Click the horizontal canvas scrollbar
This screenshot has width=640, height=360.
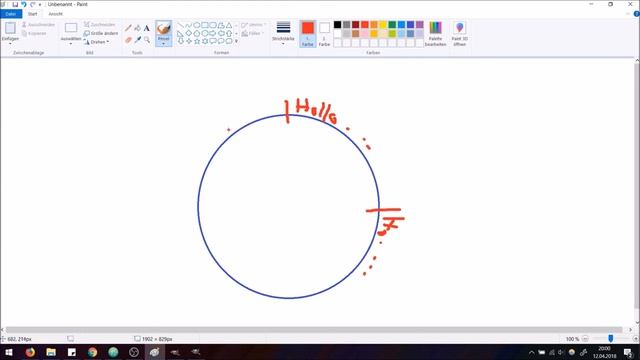pyautogui.click(x=313, y=329)
